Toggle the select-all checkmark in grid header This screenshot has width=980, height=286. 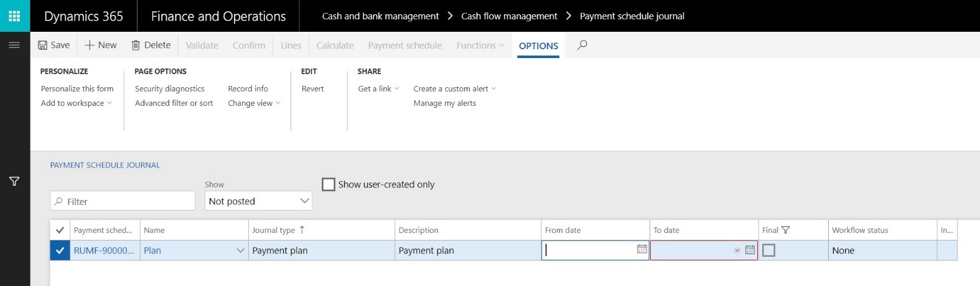(x=60, y=230)
